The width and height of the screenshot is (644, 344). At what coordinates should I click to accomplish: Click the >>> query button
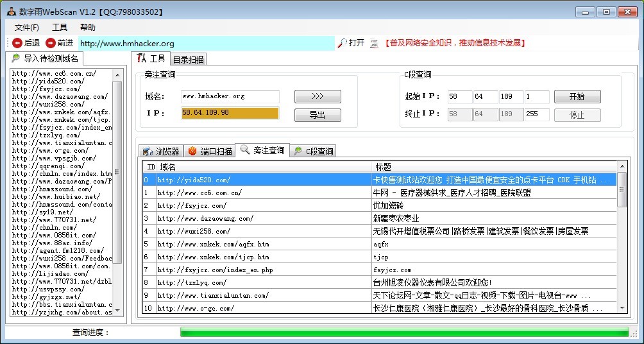tap(318, 96)
